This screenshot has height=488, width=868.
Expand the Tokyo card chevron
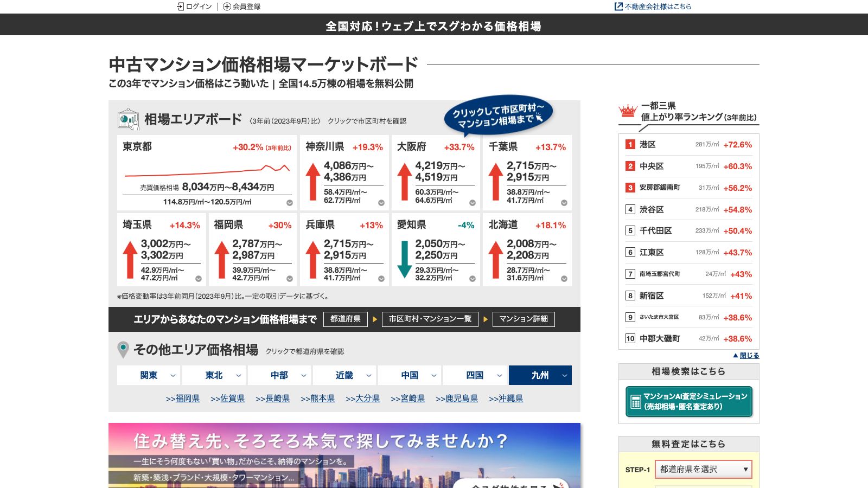tap(290, 203)
